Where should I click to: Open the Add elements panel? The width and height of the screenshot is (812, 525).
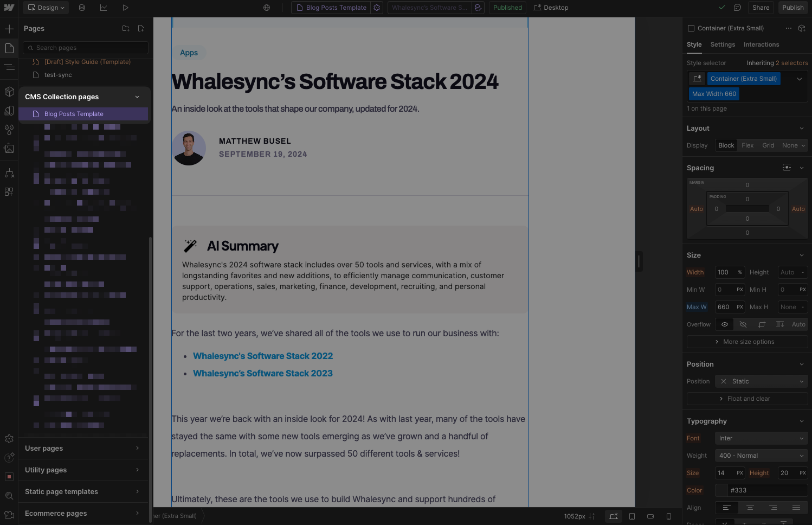coord(9,29)
